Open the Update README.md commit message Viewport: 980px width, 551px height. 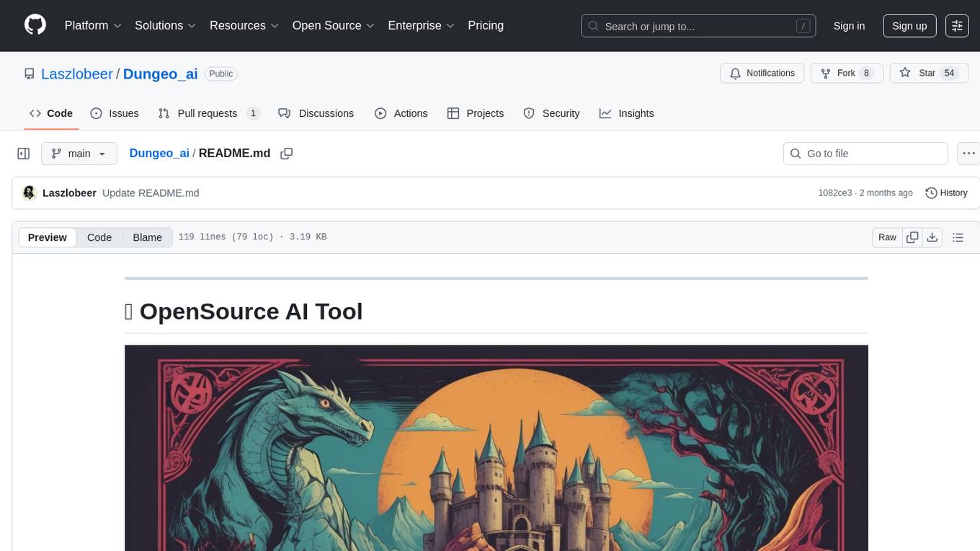[151, 193]
